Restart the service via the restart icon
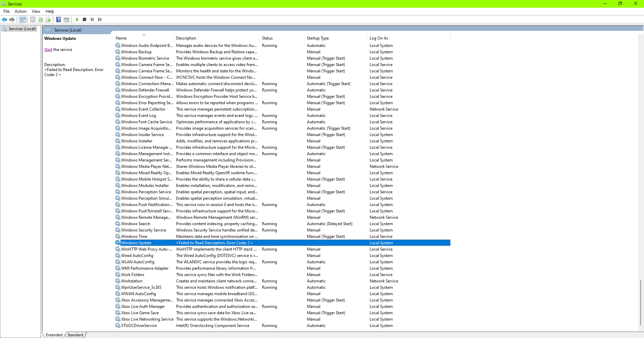644x338 pixels. (100, 19)
